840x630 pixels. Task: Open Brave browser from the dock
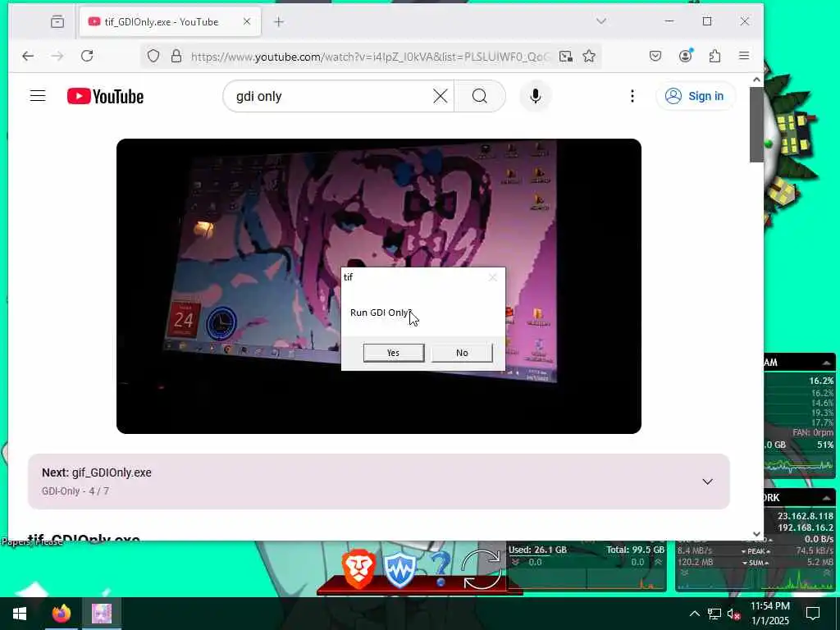pyautogui.click(x=358, y=569)
